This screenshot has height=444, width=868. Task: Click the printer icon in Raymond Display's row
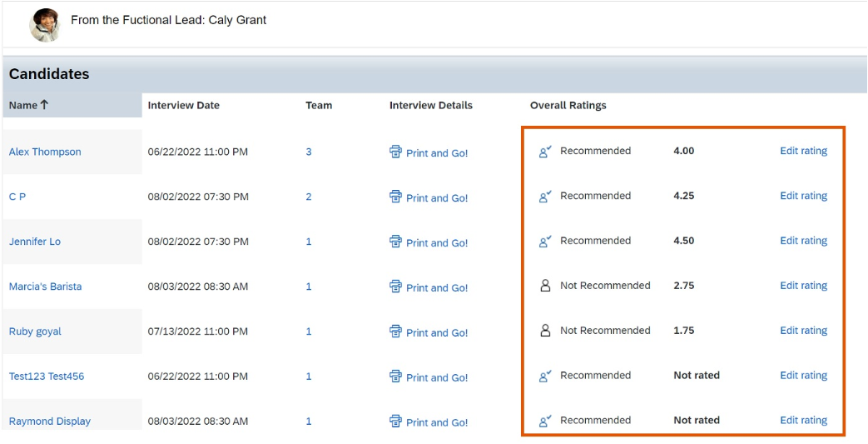click(395, 421)
